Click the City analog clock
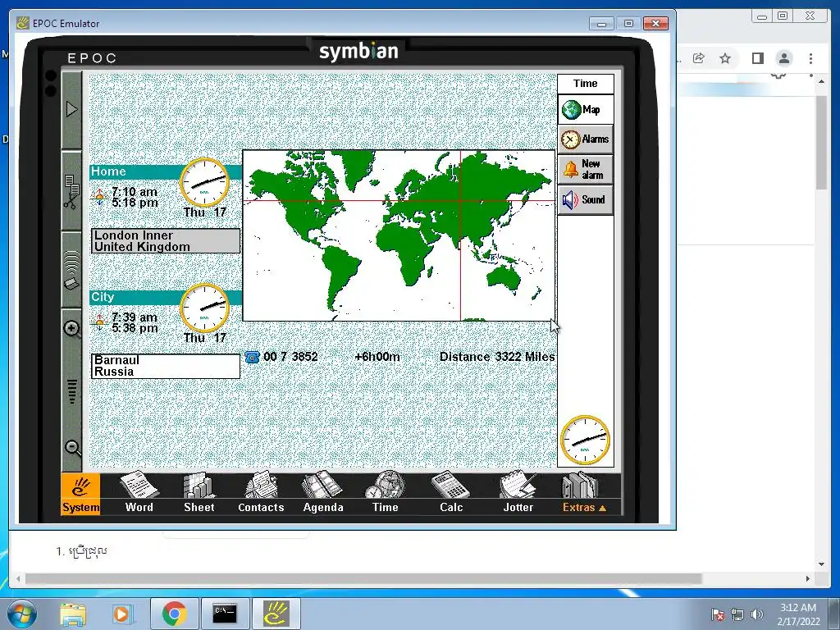 (x=204, y=308)
